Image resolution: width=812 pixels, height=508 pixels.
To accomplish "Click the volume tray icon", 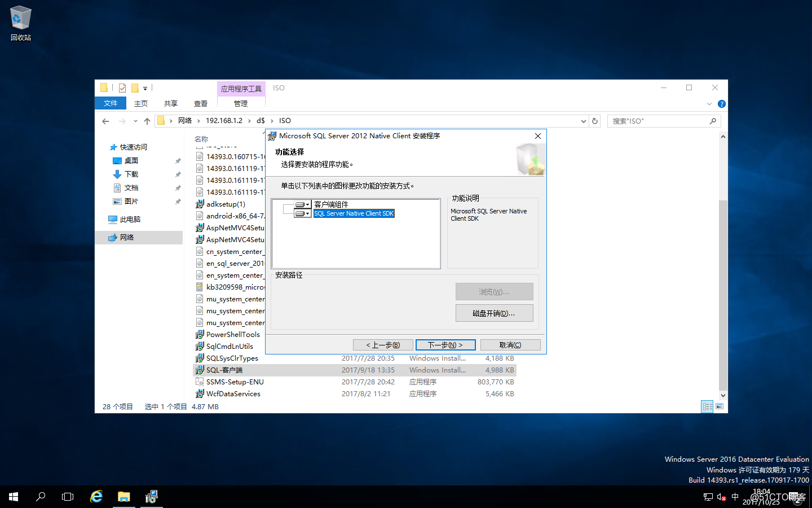I will (721, 497).
